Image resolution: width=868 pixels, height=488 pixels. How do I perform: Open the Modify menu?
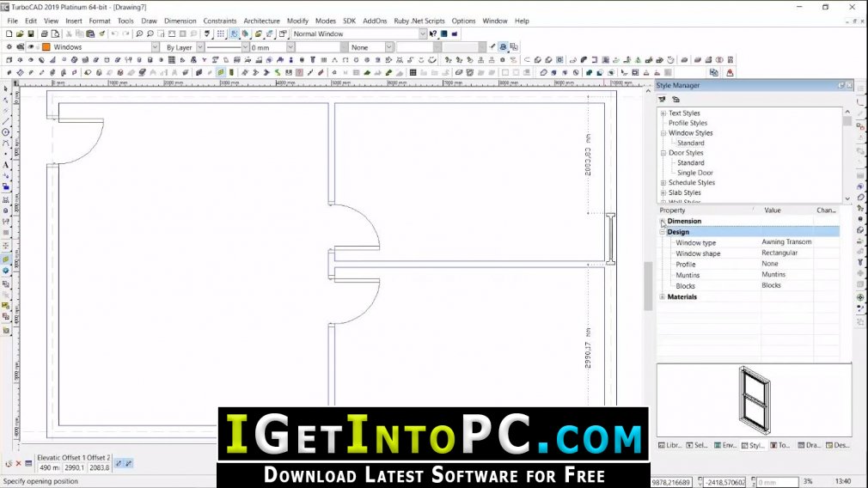(x=297, y=21)
